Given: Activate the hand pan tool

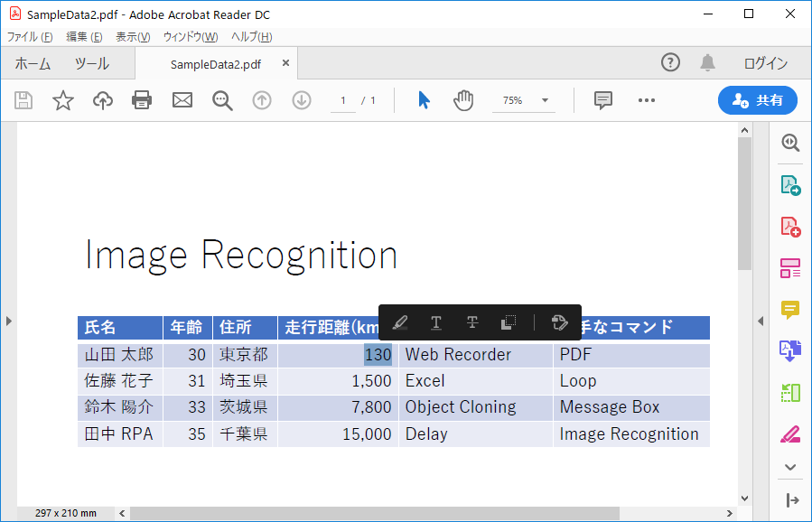Looking at the screenshot, I should click(463, 100).
